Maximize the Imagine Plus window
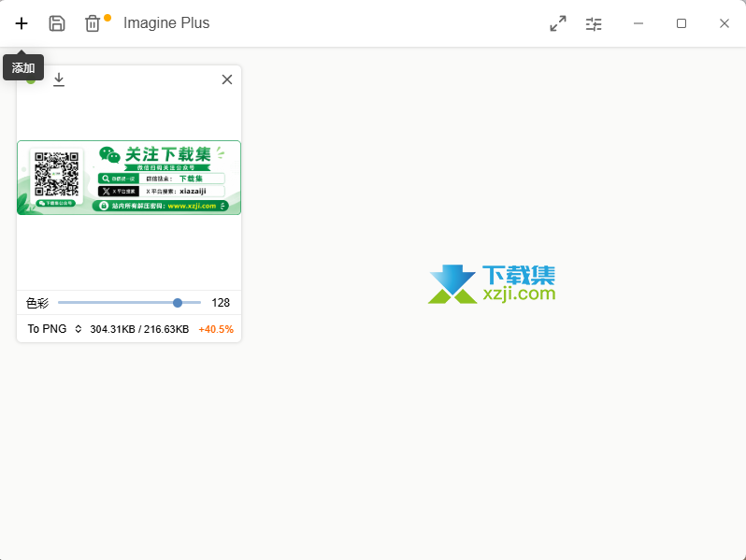 pyautogui.click(x=681, y=23)
